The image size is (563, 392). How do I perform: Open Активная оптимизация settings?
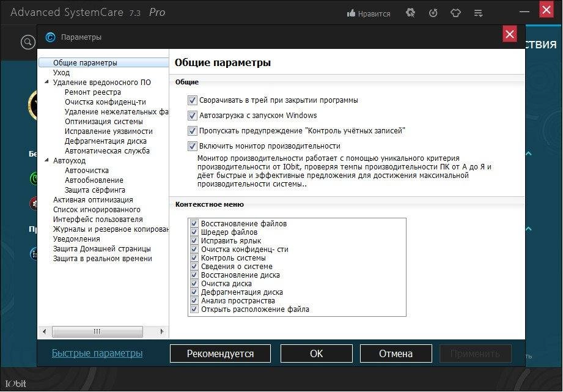click(93, 200)
